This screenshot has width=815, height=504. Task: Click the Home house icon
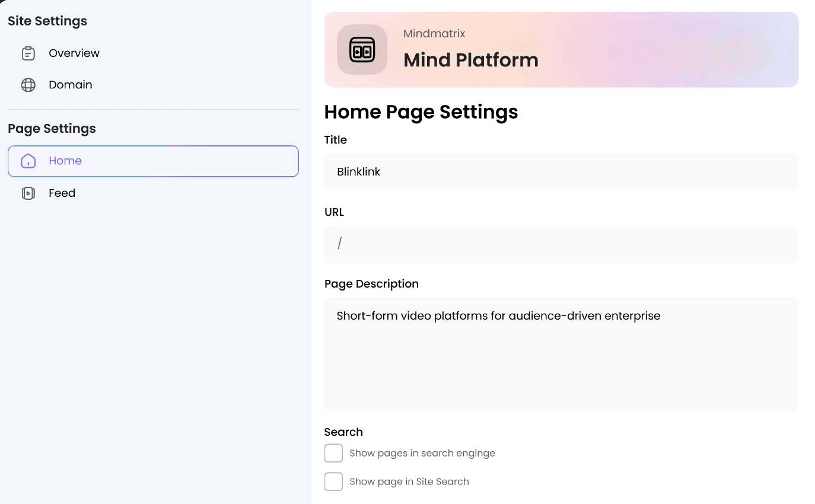[x=28, y=161]
